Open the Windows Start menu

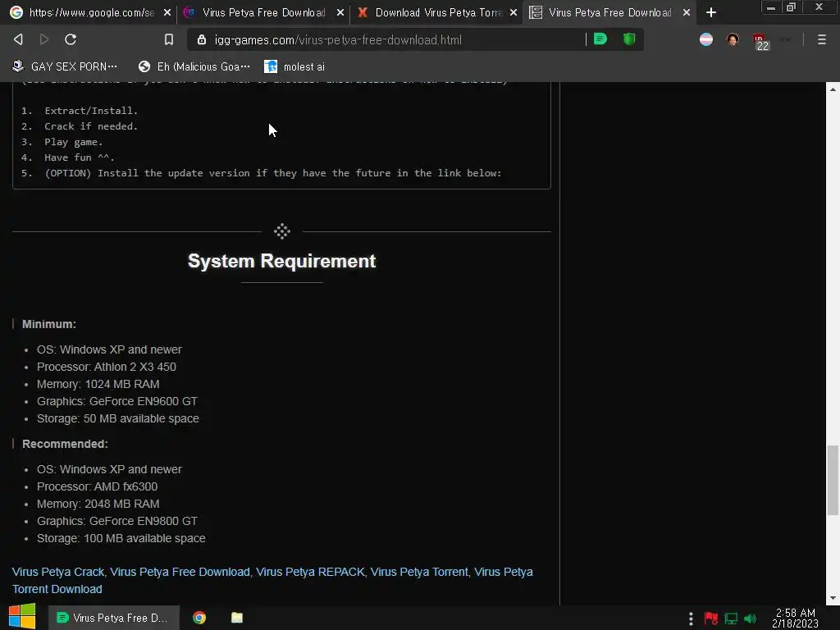[22, 617]
